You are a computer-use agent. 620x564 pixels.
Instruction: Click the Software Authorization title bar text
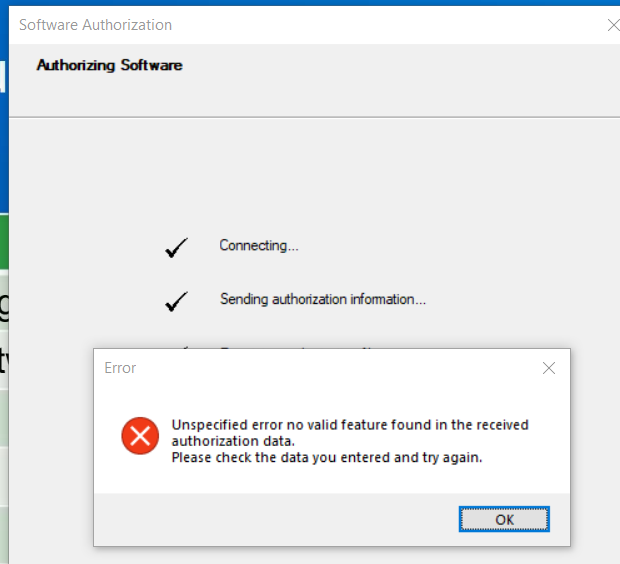(x=96, y=25)
